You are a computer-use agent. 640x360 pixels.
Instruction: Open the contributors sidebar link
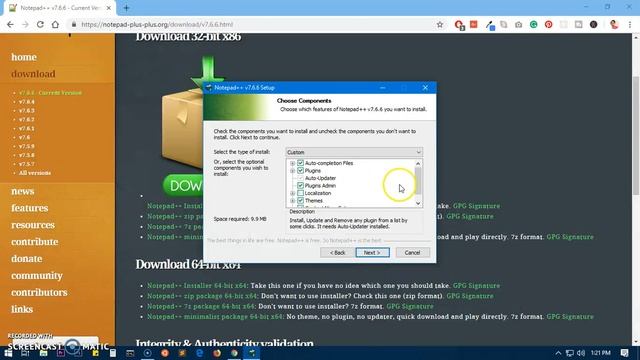pyautogui.click(x=39, y=293)
